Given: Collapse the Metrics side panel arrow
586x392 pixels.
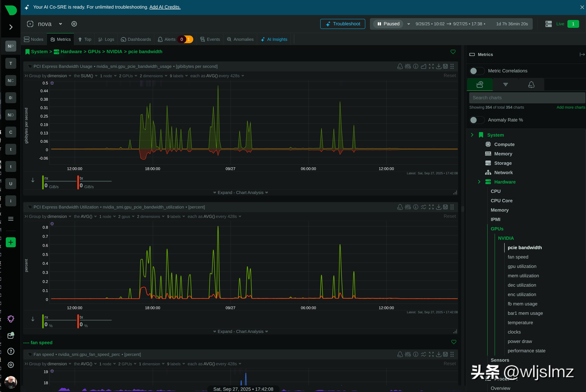Looking at the screenshot, I should pyautogui.click(x=582, y=55).
